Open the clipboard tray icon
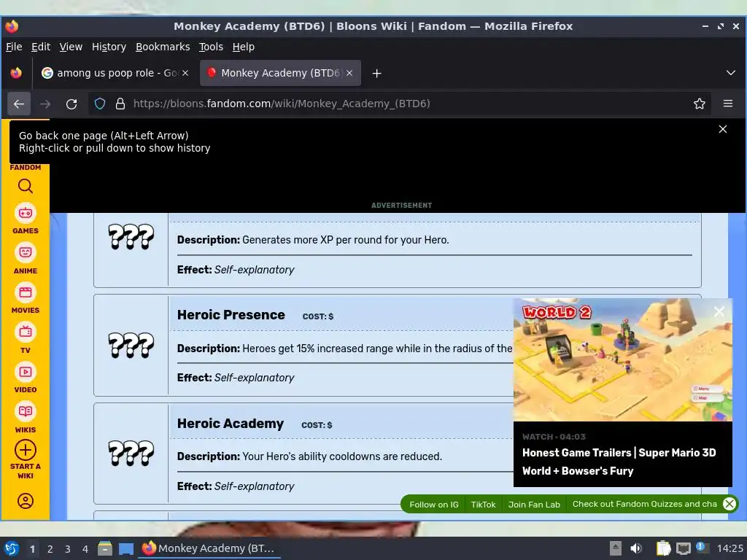The image size is (747, 560). coord(663,548)
